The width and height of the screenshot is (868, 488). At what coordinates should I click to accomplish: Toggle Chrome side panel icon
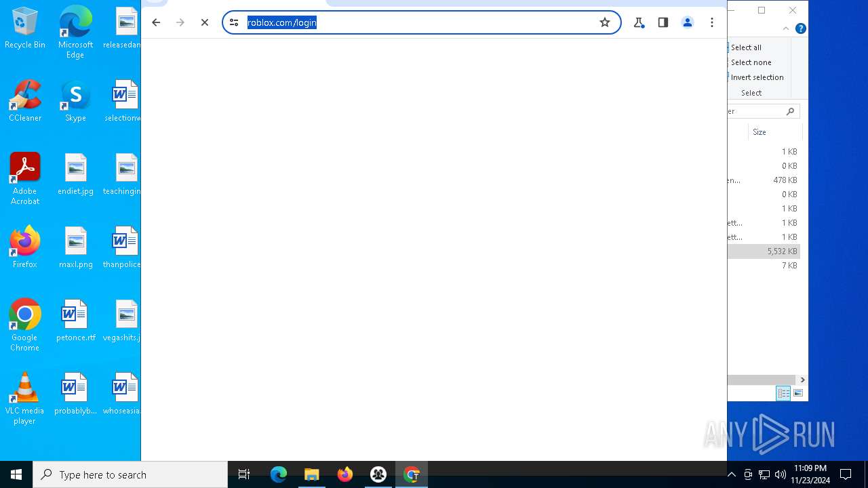(663, 22)
